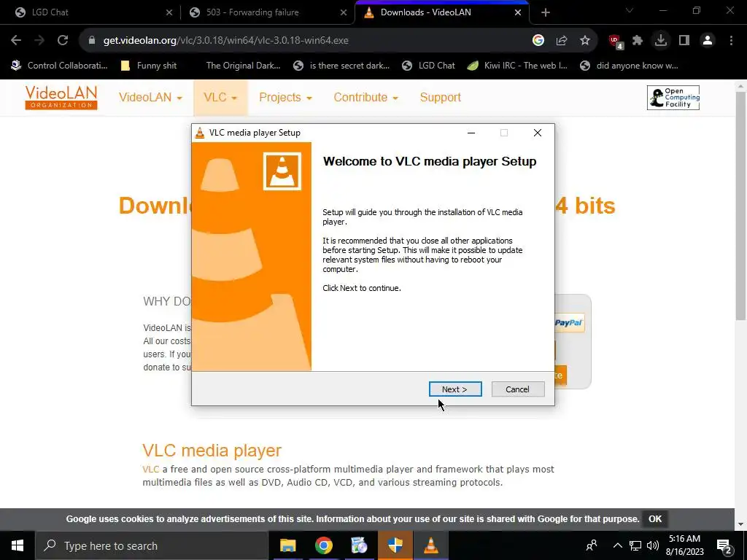Accept cookie notice with OK
Image resolution: width=747 pixels, height=560 pixels.
pos(655,518)
